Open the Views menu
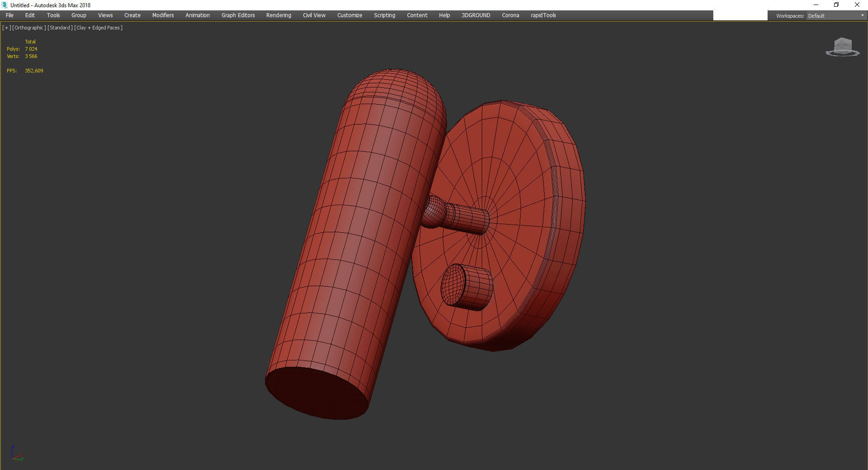The width and height of the screenshot is (868, 470). tap(105, 15)
